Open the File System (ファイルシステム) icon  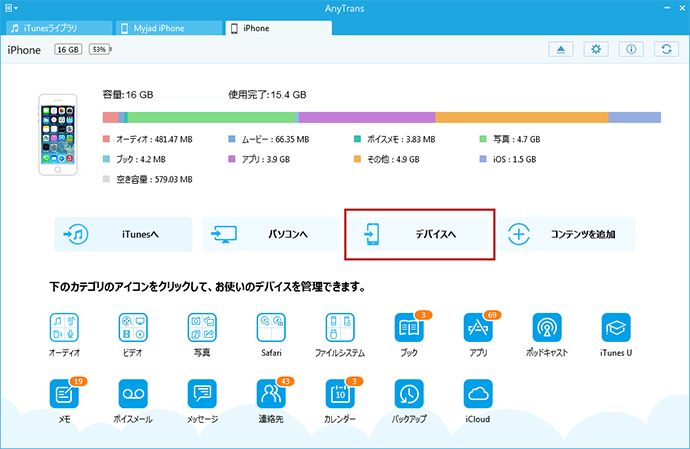point(340,328)
